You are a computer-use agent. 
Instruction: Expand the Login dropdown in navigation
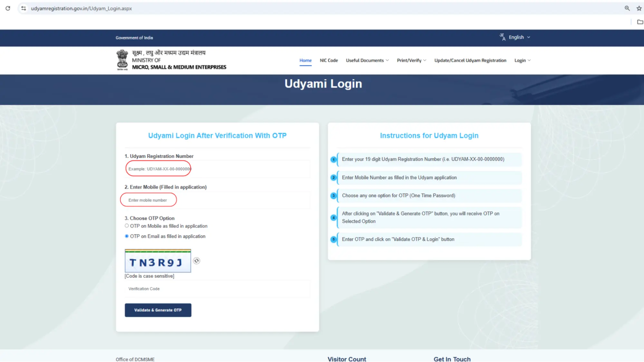[522, 60]
